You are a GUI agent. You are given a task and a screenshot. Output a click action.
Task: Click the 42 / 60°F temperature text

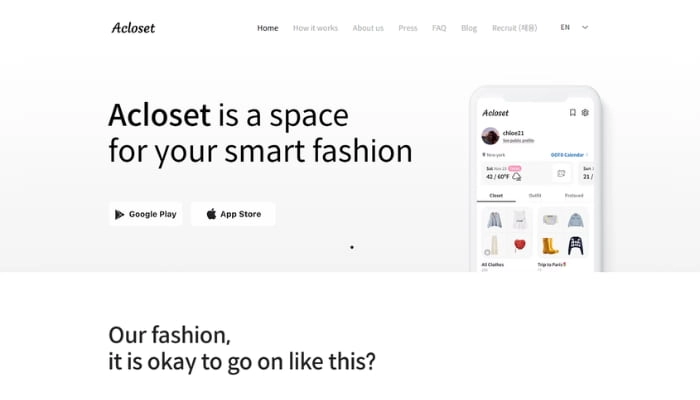[497, 177]
